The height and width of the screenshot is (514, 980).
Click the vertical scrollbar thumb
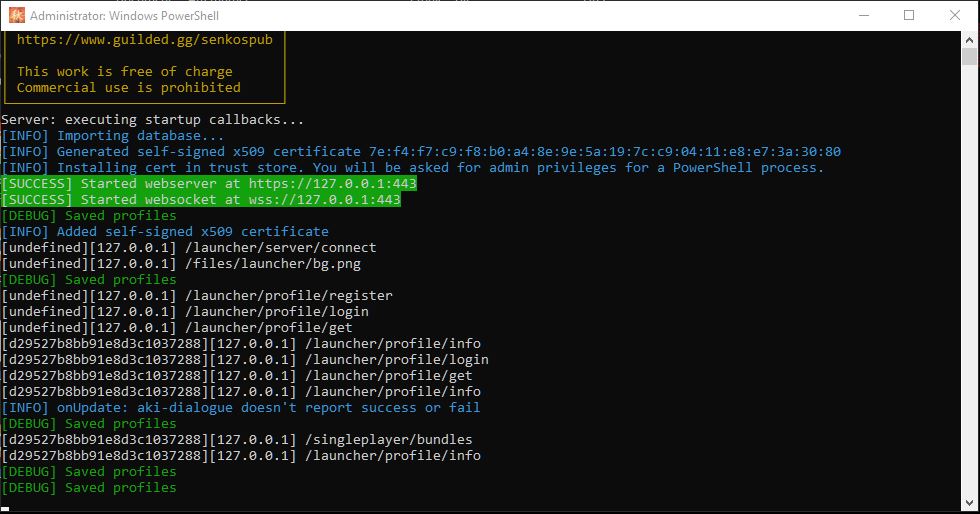(x=969, y=56)
